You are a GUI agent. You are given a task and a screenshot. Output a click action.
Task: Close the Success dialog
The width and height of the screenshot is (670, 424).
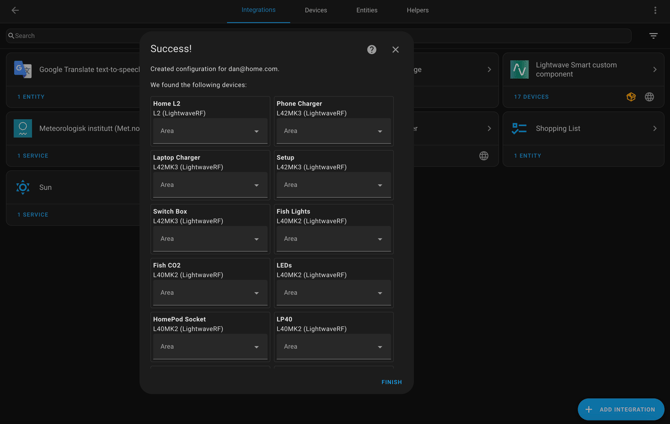click(x=396, y=50)
